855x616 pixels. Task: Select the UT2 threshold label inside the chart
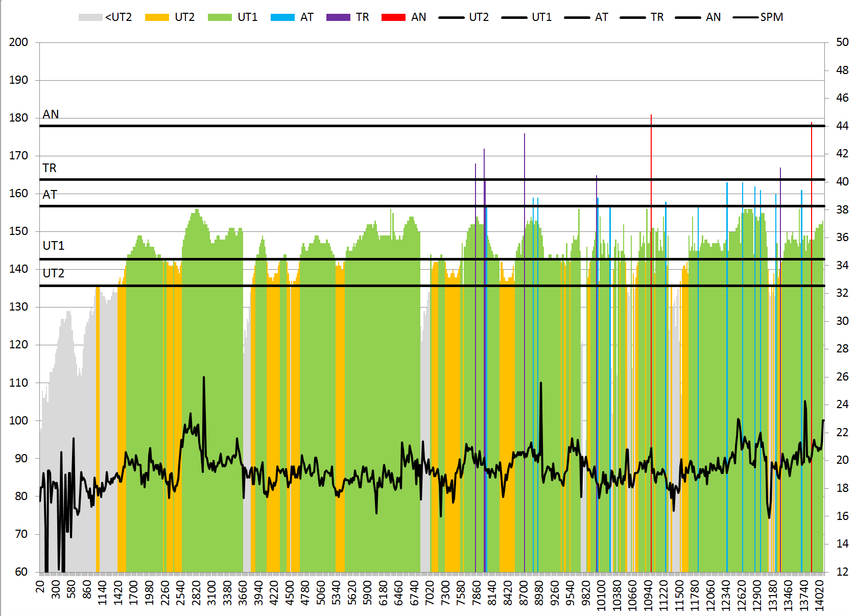click(x=53, y=273)
